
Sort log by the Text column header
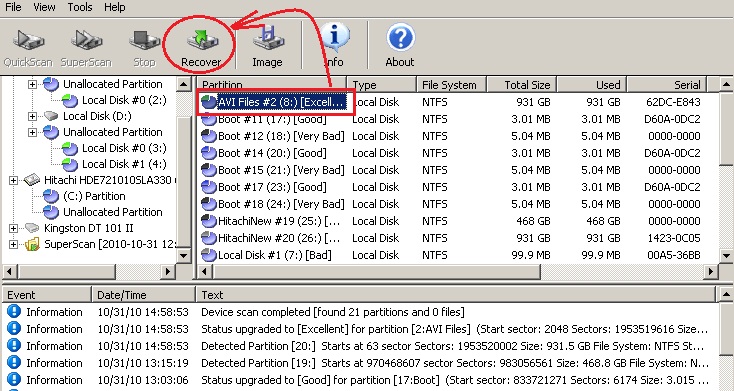[x=456, y=295]
